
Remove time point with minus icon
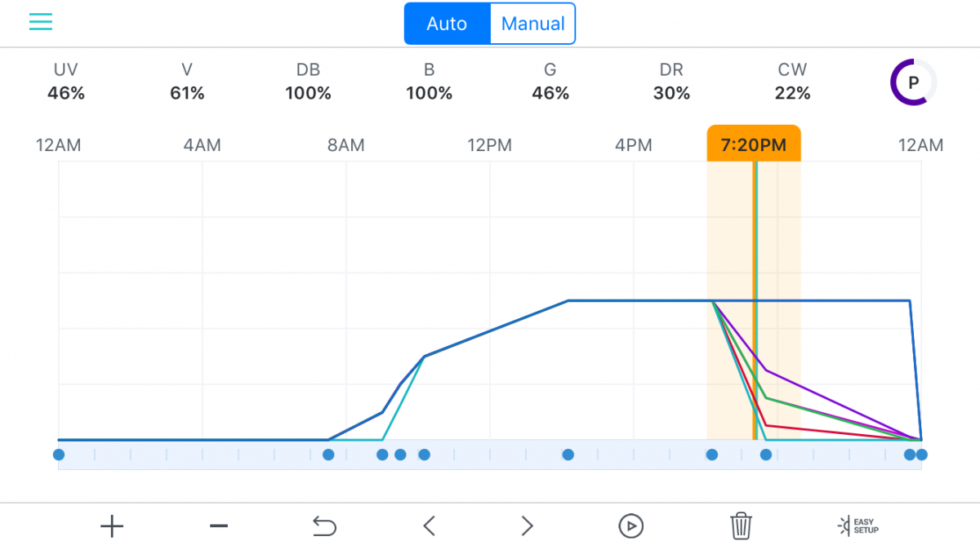tap(219, 526)
